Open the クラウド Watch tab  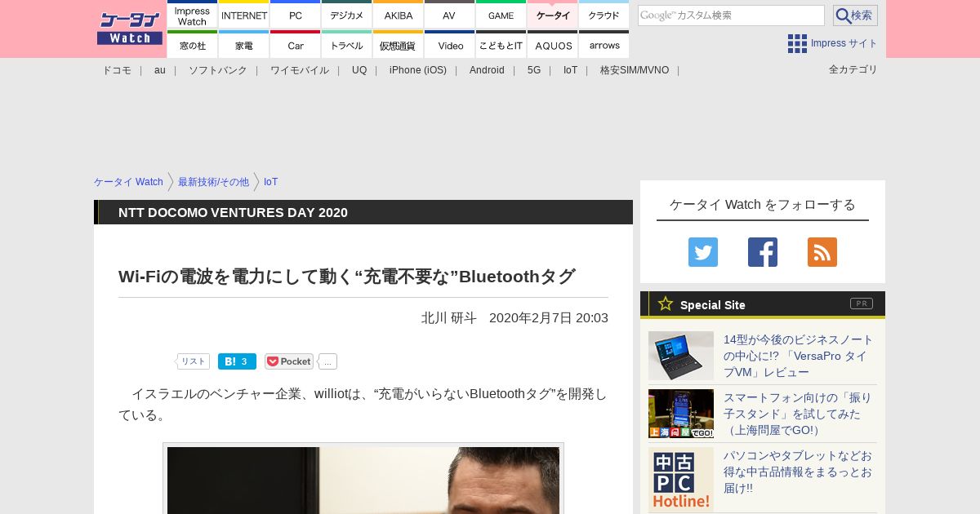coord(604,15)
